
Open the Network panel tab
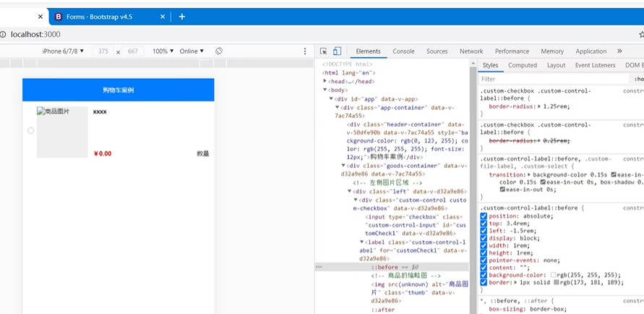471,51
